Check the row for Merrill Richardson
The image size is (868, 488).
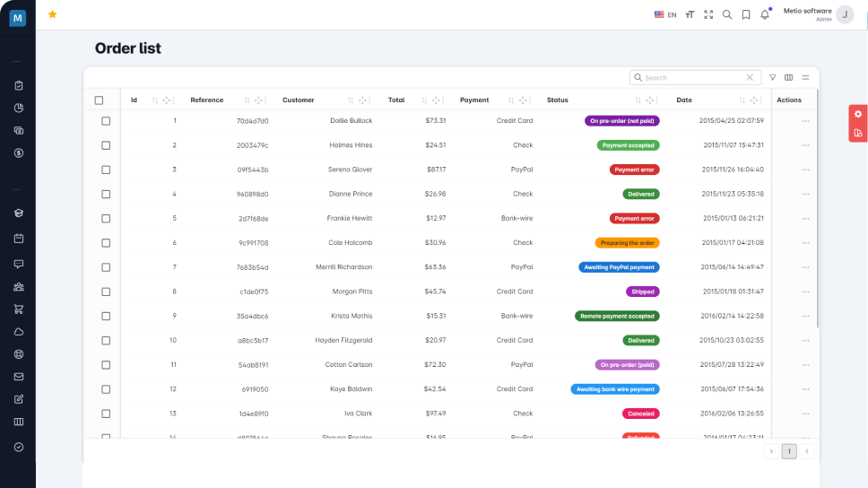coord(106,267)
